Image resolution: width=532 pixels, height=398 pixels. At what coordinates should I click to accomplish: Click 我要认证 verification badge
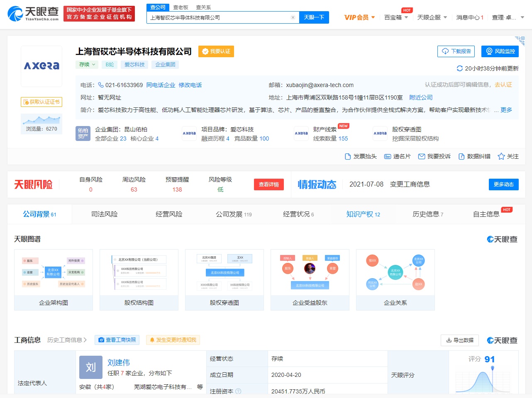[x=216, y=51]
